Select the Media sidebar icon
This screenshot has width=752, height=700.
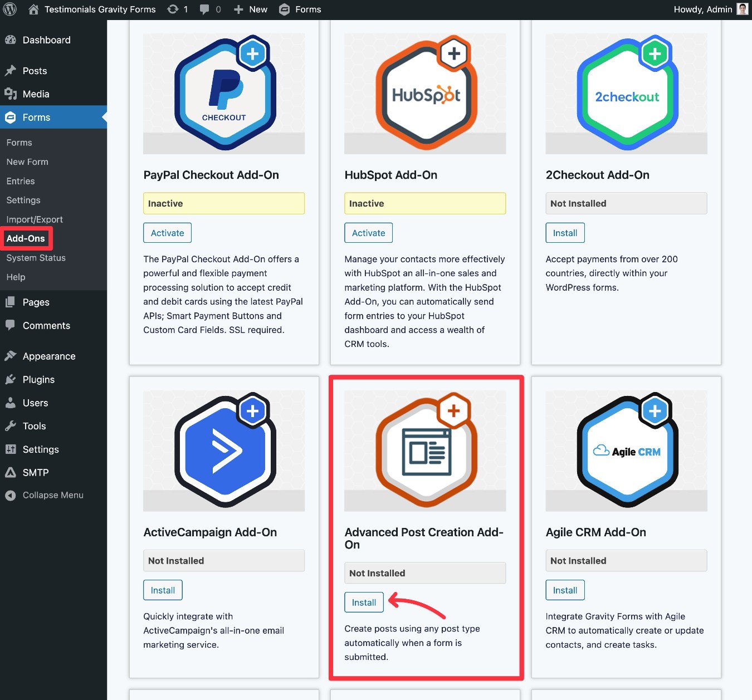pos(12,94)
